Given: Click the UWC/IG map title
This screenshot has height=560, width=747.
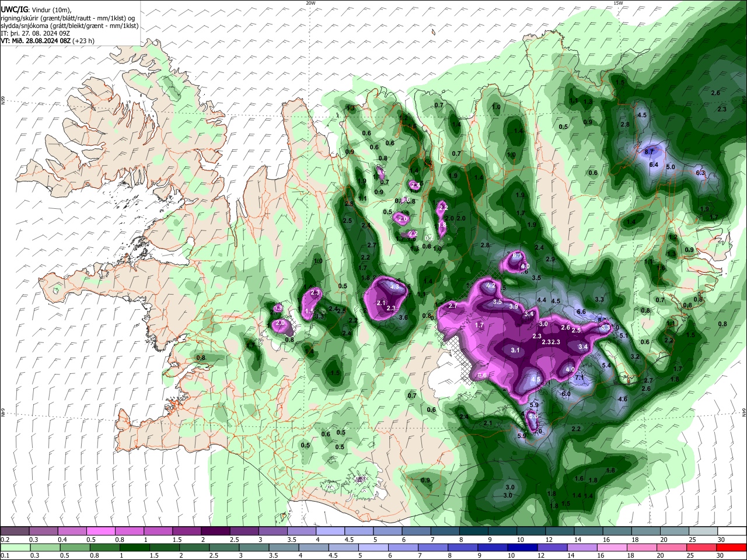Looking at the screenshot, I should tap(14, 9).
